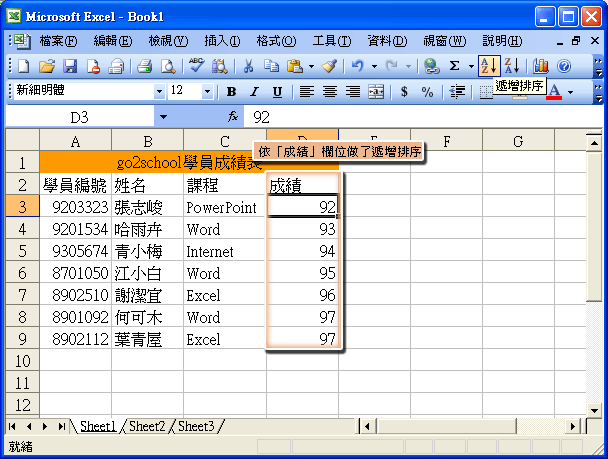Click the indent icon beside percent style
This screenshot has height=459, width=608.
457,92
